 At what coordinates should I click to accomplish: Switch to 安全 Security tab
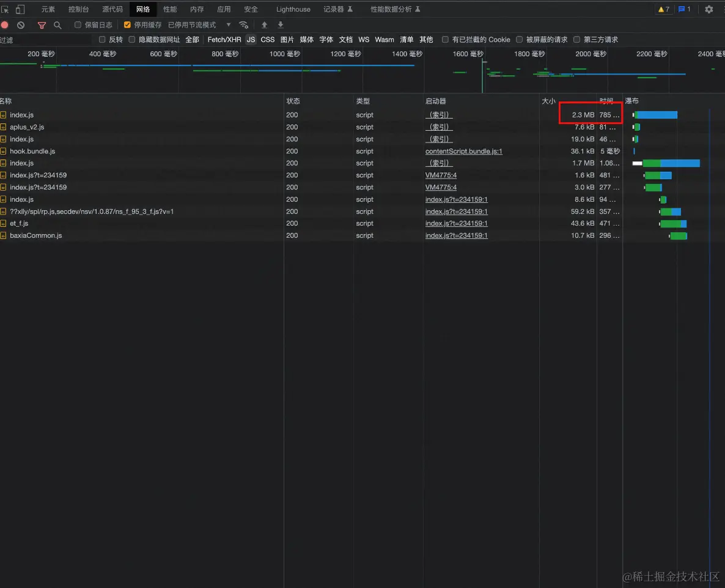(x=251, y=9)
